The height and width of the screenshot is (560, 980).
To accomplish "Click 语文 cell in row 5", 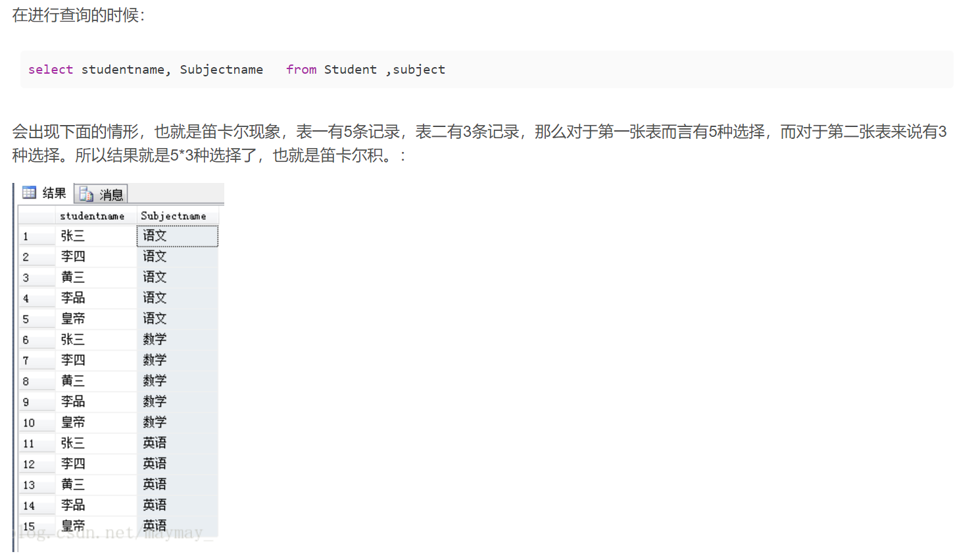I will coord(177,318).
